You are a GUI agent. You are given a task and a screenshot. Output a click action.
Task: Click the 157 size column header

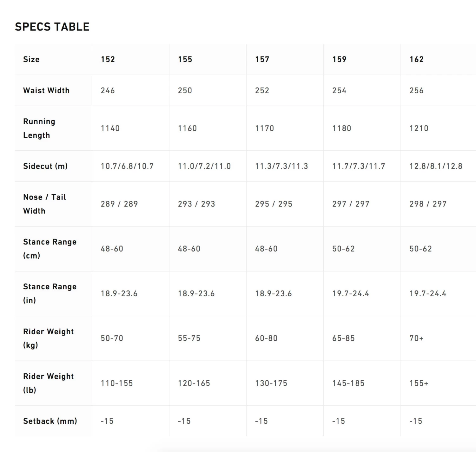pos(262,59)
